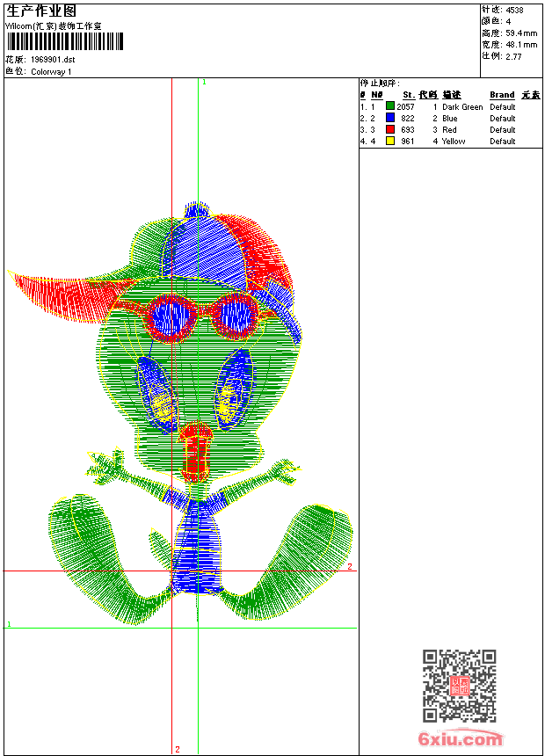Click the 颜色: 4 color count line
This screenshot has height=756, width=545.
(x=496, y=21)
